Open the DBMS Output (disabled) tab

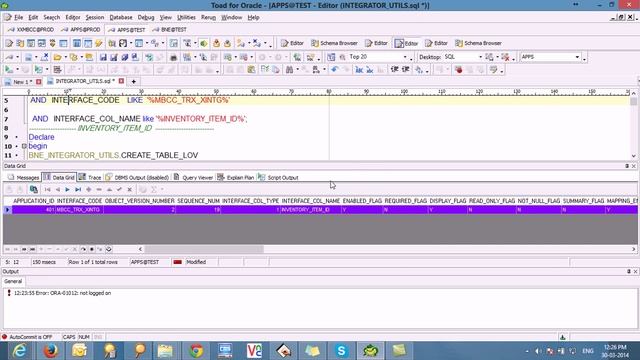[137, 178]
